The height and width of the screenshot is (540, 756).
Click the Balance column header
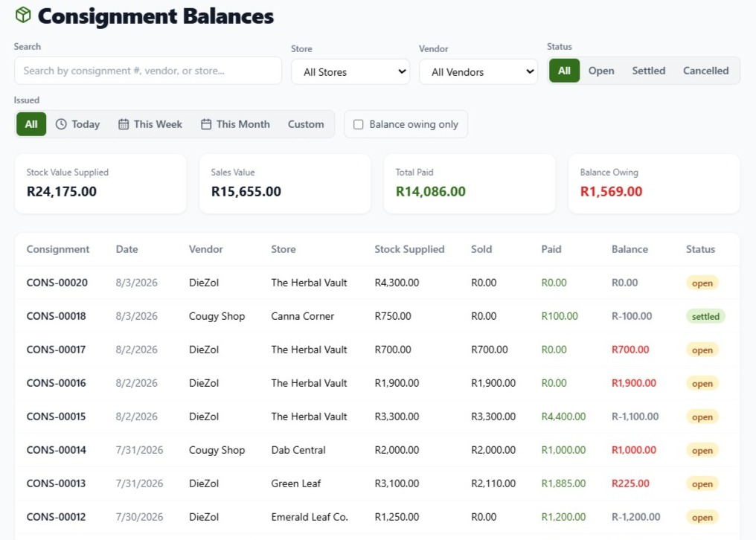click(x=630, y=249)
